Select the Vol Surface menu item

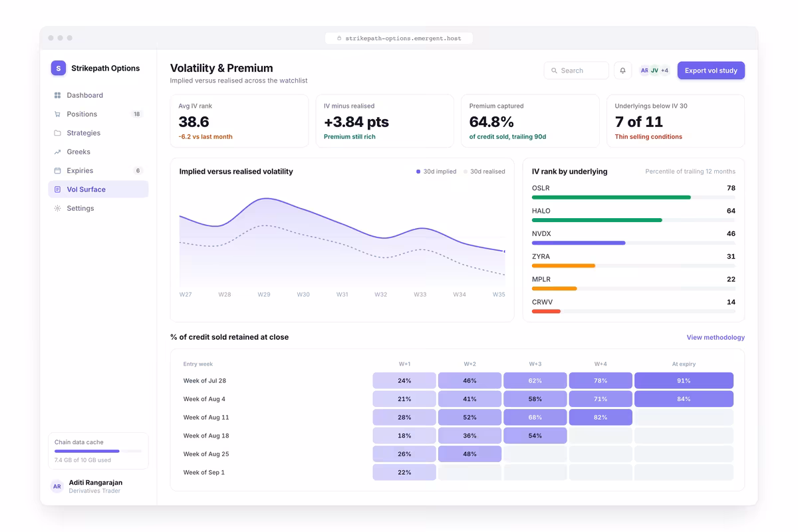point(98,190)
